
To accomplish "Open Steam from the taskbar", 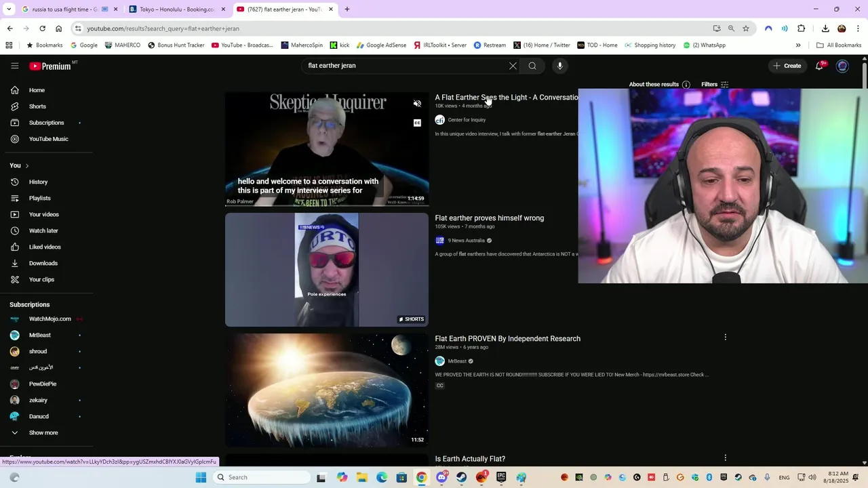I will [462, 477].
